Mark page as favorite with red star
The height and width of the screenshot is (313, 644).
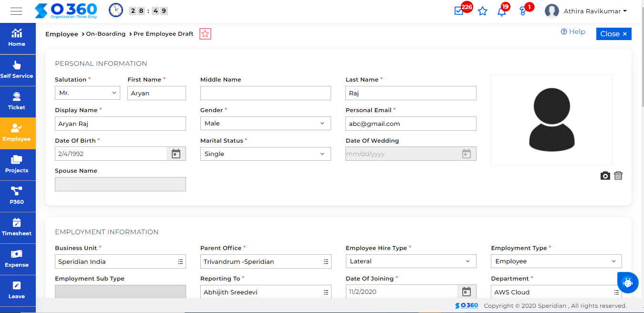(x=205, y=34)
